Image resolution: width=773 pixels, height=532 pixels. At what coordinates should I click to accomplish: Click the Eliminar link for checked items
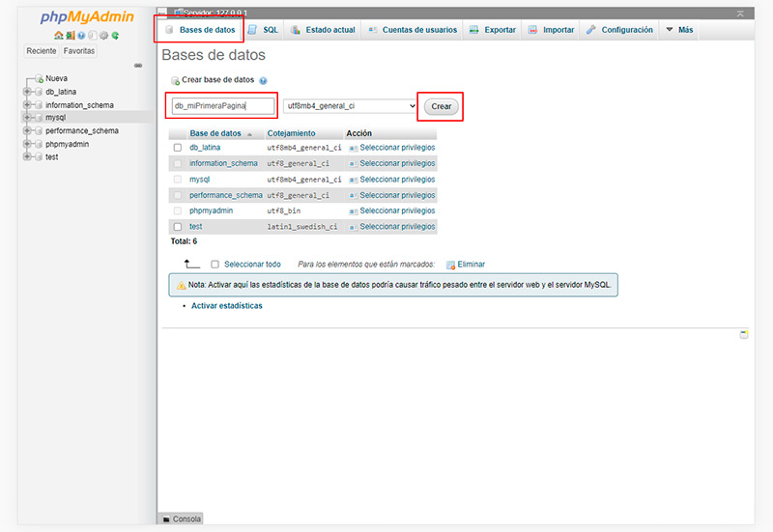click(x=472, y=265)
